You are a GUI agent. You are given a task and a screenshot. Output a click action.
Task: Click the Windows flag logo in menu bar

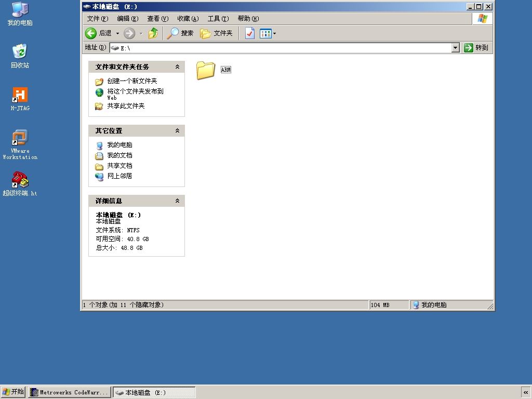(x=482, y=19)
